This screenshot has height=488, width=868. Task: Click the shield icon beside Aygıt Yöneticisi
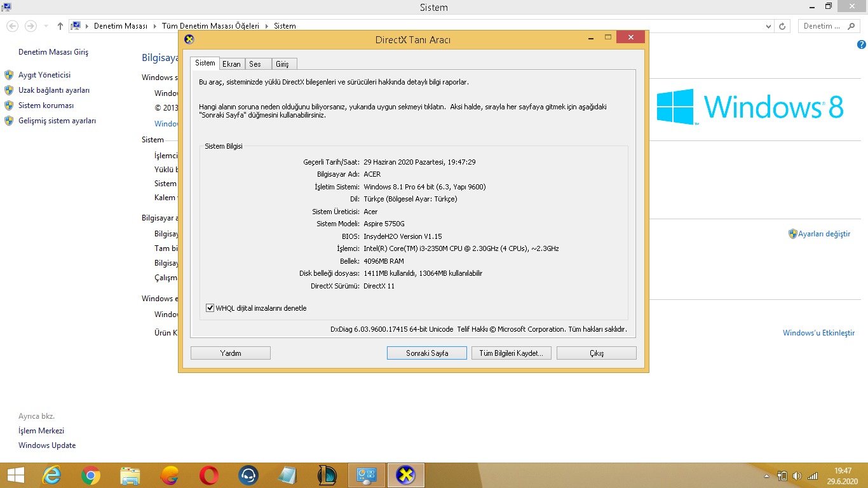[x=9, y=75]
